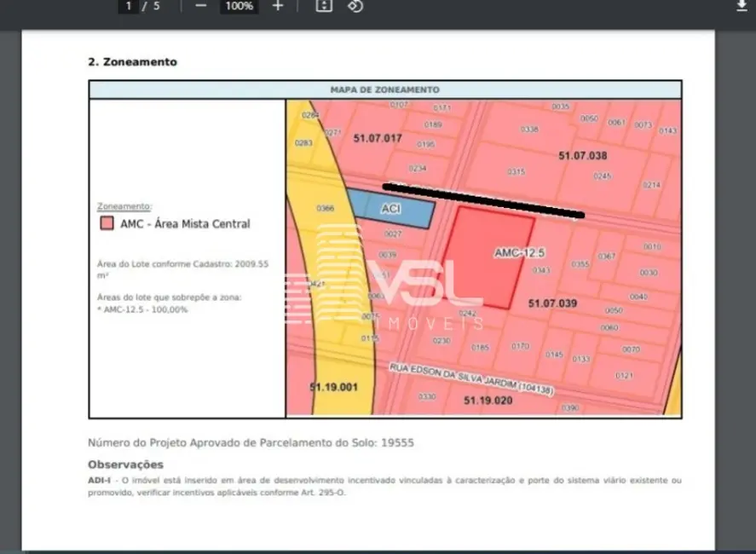
Task: Select the 100% zoom level field
Action: click(x=239, y=6)
